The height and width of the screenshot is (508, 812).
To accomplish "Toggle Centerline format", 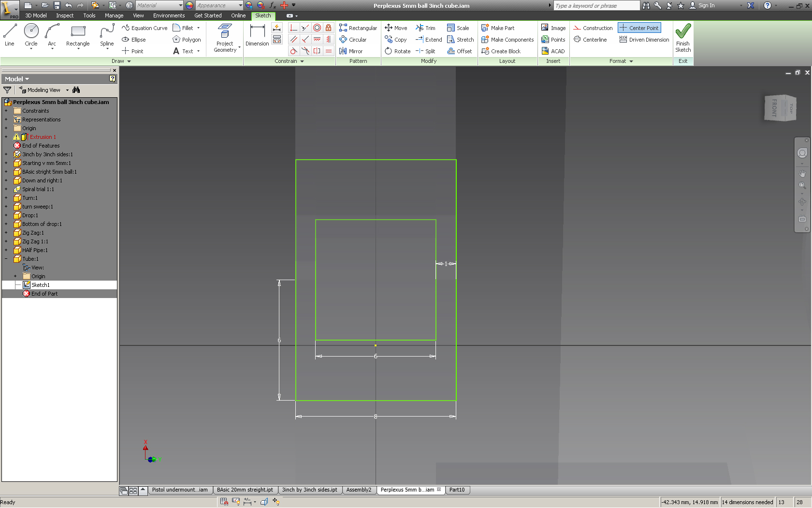I will coord(590,40).
